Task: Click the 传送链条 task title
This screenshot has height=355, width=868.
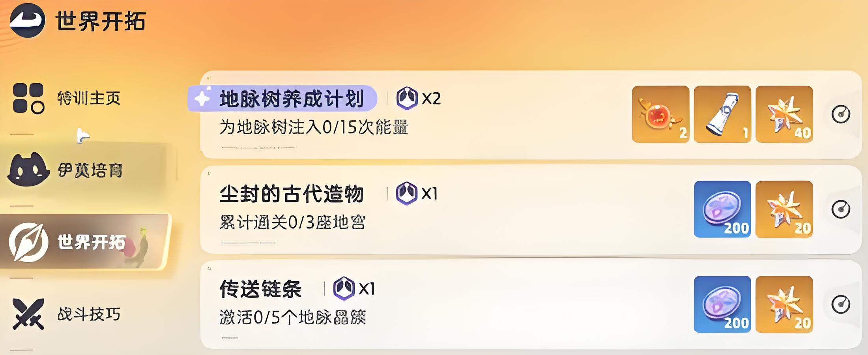Action: (x=260, y=289)
